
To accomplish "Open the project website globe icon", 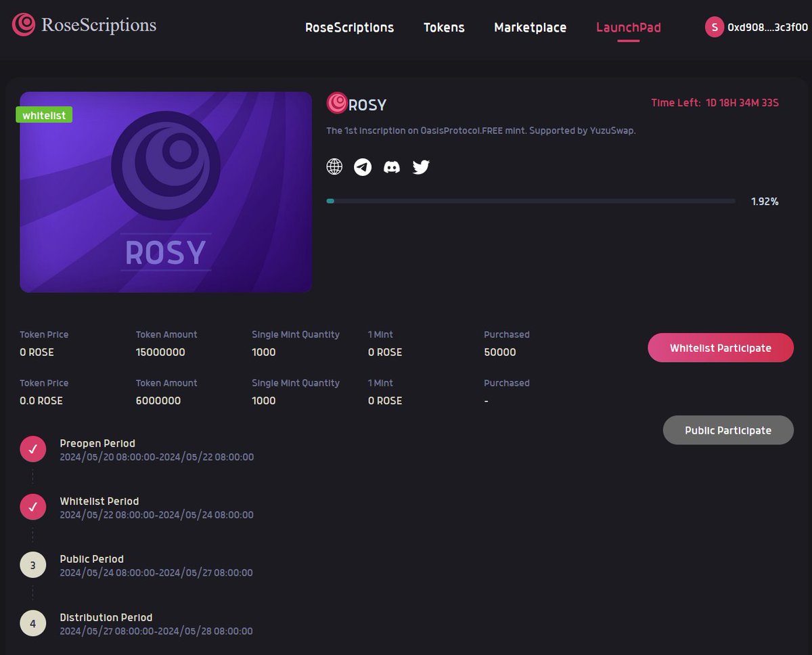I will 334,166.
